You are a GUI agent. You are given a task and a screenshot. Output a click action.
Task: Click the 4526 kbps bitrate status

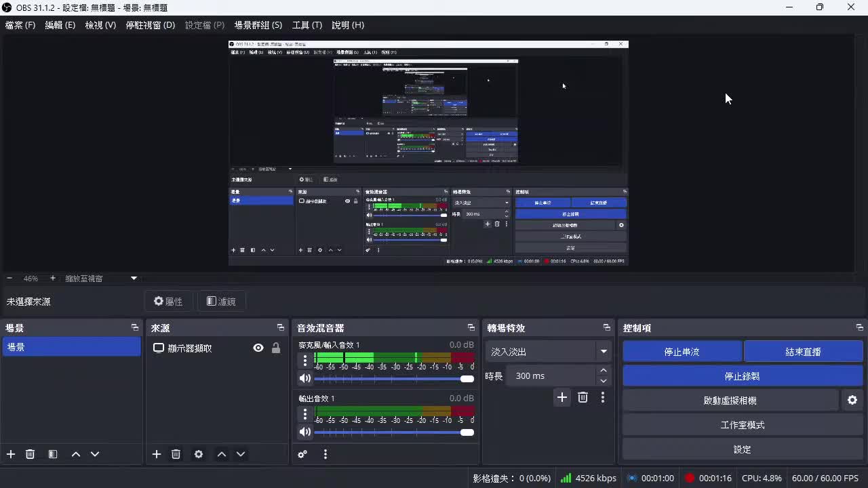point(589,478)
